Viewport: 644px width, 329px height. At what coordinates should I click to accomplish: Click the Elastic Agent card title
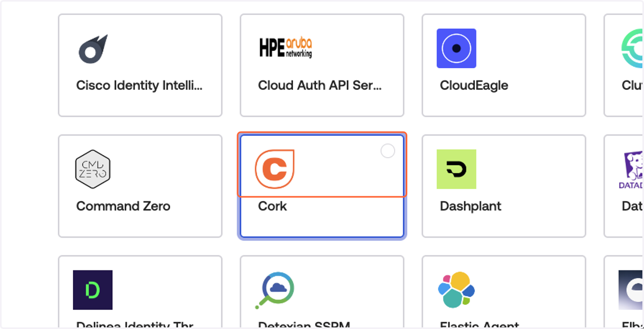click(x=479, y=325)
